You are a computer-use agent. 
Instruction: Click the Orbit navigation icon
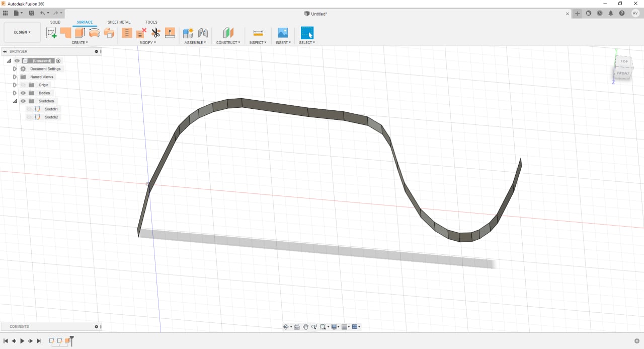tap(286, 327)
